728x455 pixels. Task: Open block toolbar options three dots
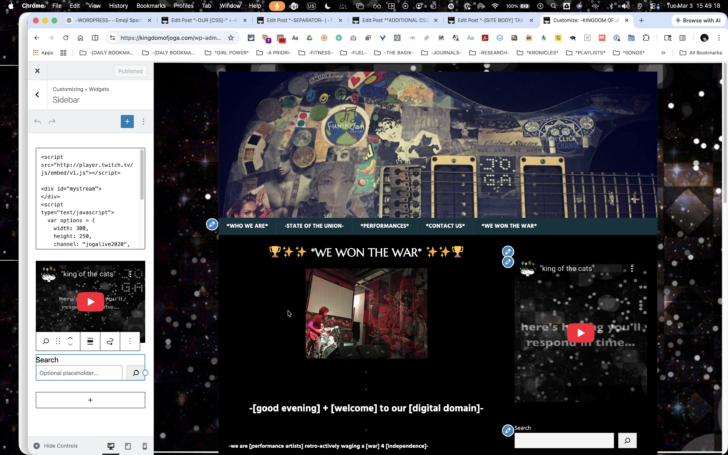click(130, 341)
